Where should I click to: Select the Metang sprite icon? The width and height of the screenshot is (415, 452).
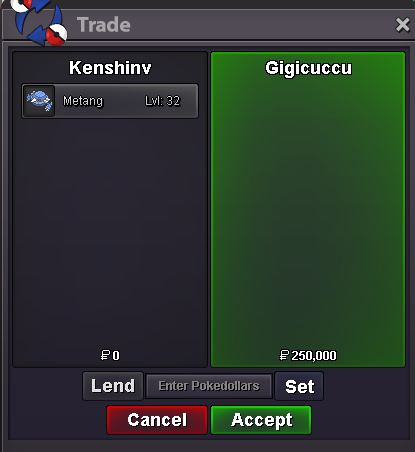(x=39, y=101)
